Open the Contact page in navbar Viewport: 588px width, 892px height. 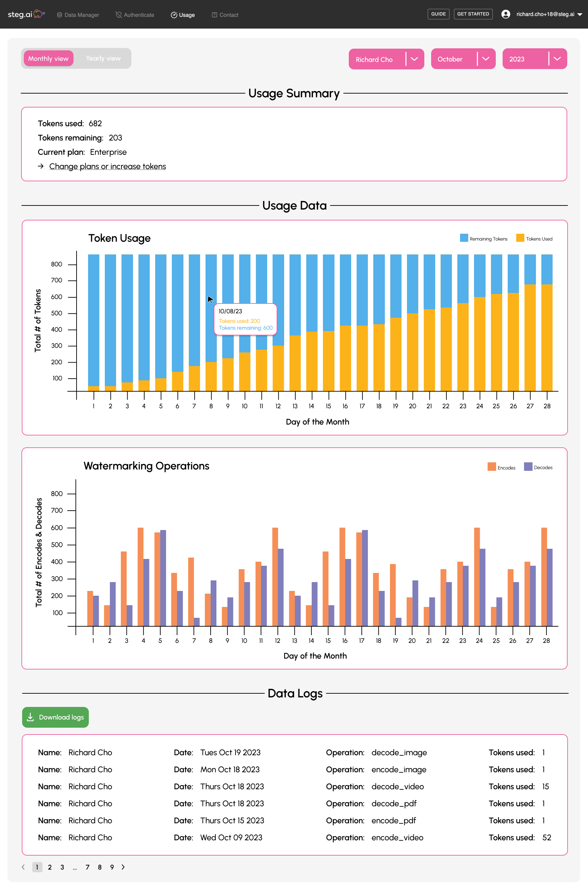coord(228,15)
